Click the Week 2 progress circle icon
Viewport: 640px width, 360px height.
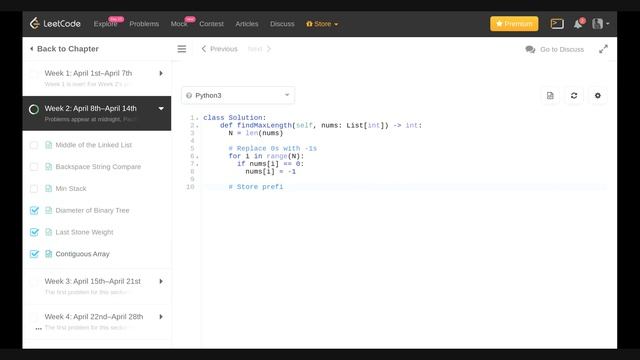click(x=34, y=109)
